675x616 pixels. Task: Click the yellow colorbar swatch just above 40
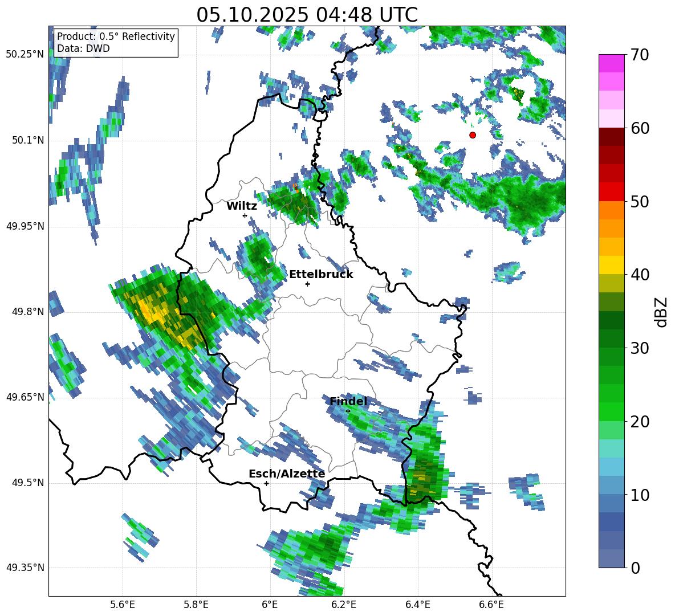611,265
